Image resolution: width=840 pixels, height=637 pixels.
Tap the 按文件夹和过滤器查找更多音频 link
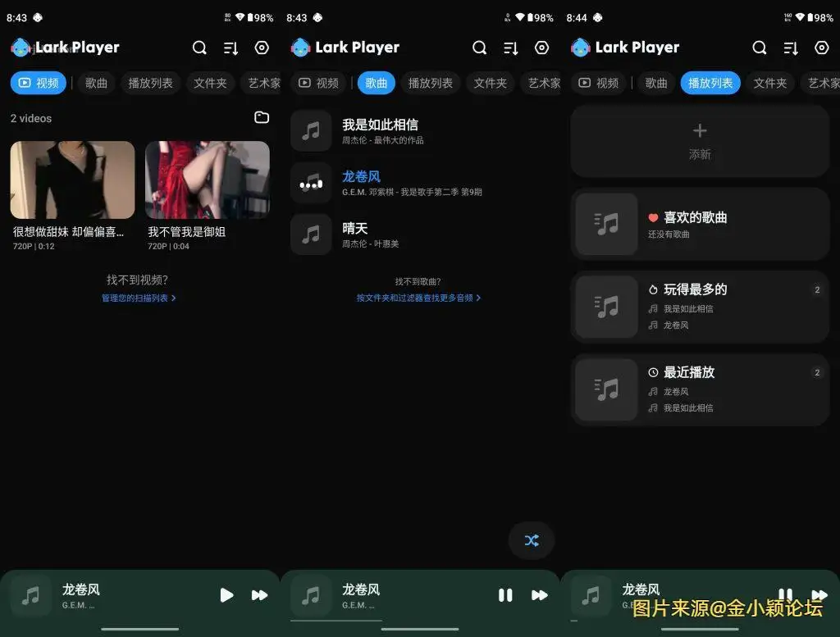pyautogui.click(x=418, y=298)
